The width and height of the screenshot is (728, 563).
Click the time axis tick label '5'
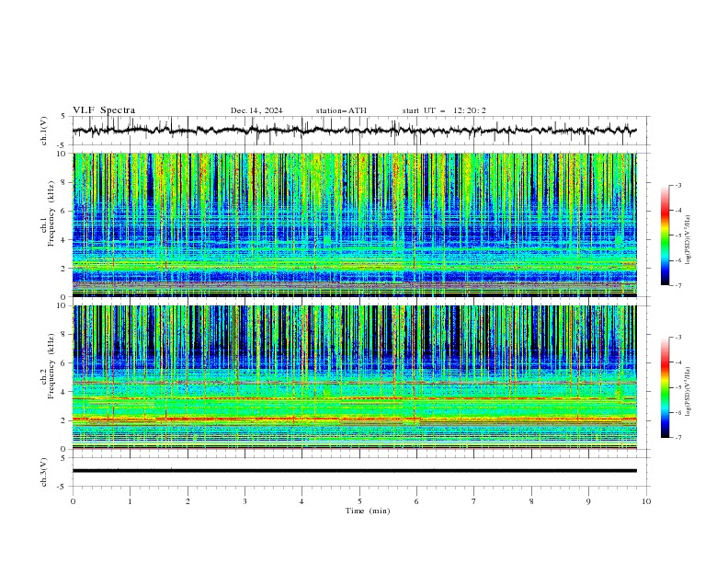pyautogui.click(x=359, y=501)
